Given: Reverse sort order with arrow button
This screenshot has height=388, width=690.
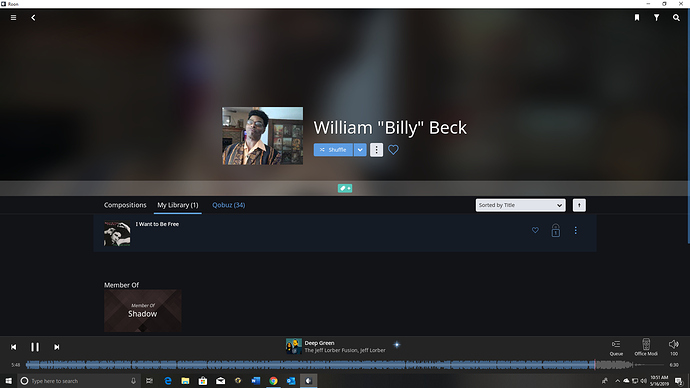Looking at the screenshot, I should coord(579,205).
